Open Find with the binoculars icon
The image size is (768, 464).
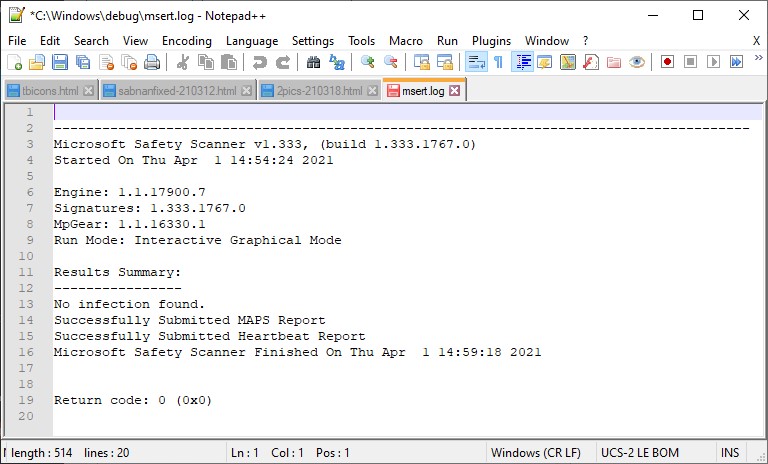[x=313, y=62]
